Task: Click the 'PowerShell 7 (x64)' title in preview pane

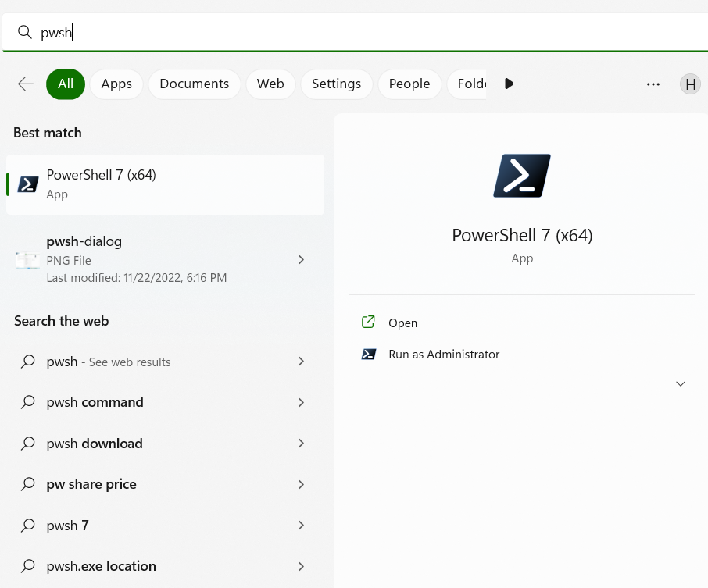Action: point(522,235)
